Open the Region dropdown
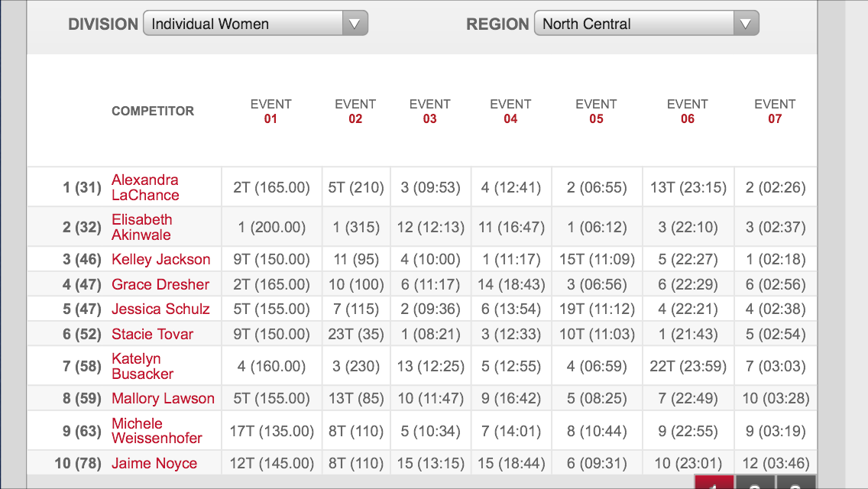868x489 pixels. point(646,24)
